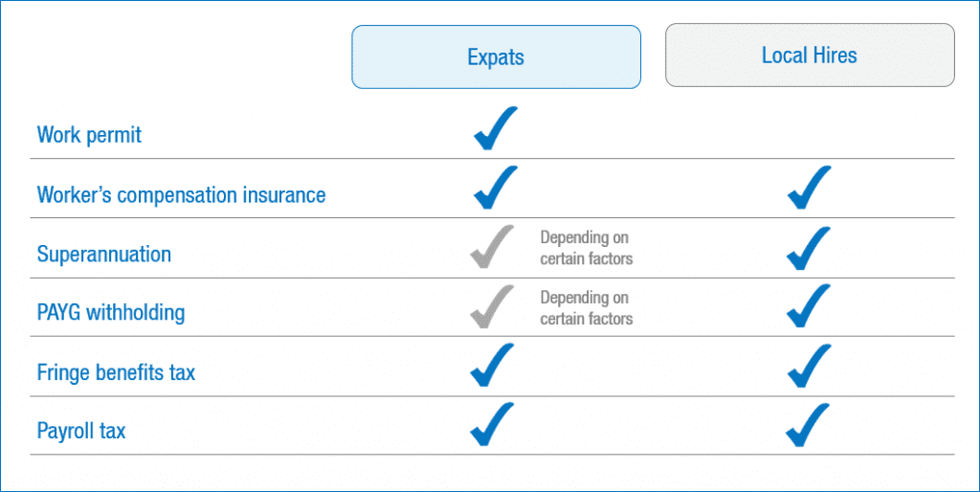Screen dimensions: 980x492
Task: Click the gray Expats Superannuation checkmark
Action: click(493, 248)
